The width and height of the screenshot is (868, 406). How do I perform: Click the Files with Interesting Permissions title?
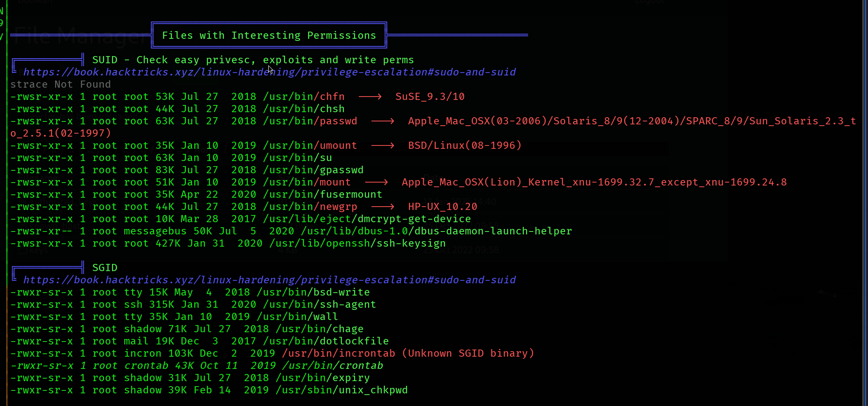(269, 35)
